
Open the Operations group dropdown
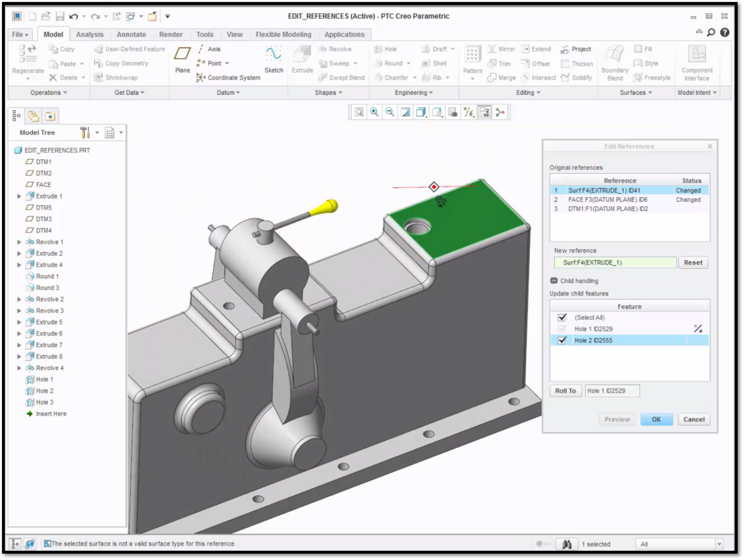click(49, 92)
